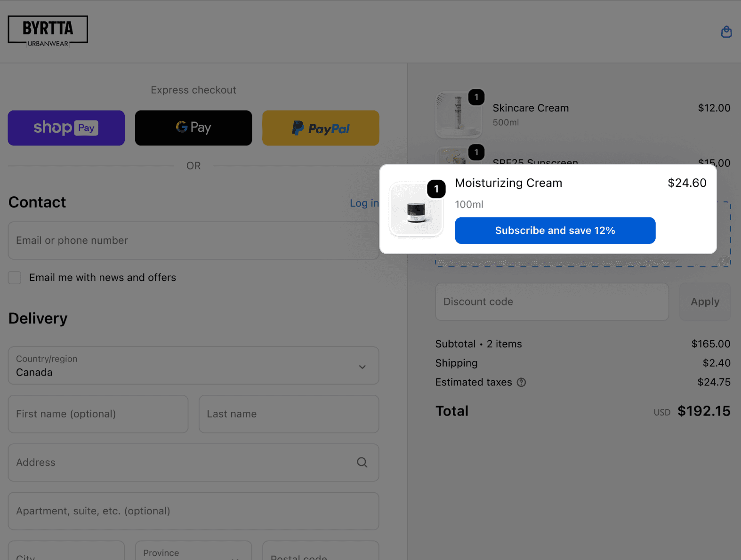This screenshot has width=741, height=560.
Task: Check out using PayPal button
Action: click(321, 128)
